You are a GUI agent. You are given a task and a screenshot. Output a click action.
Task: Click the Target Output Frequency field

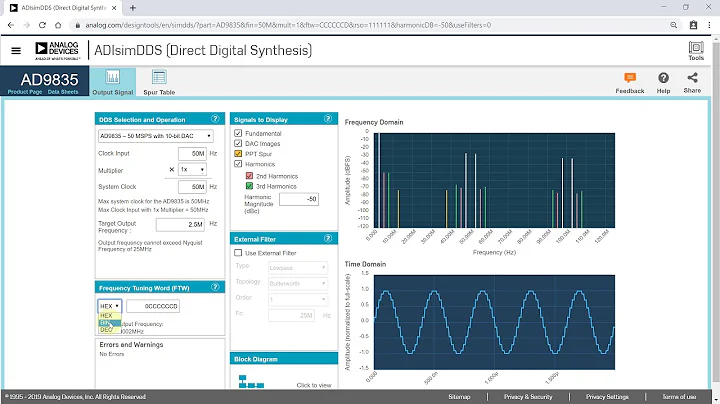(180, 224)
